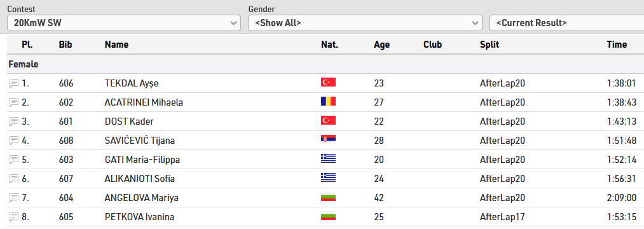This screenshot has height=229, width=644.
Task: Select the name GATI Maria-Filippa
Action: (x=142, y=160)
